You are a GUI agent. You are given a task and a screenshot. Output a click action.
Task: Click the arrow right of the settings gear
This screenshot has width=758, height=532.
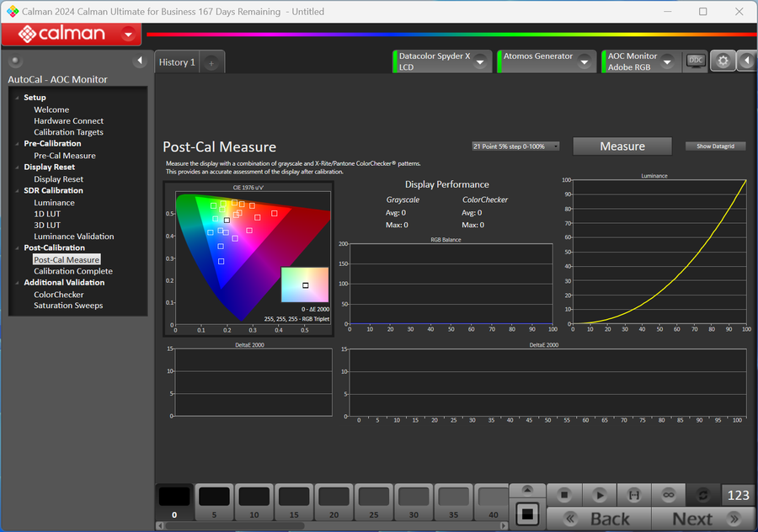coord(747,61)
